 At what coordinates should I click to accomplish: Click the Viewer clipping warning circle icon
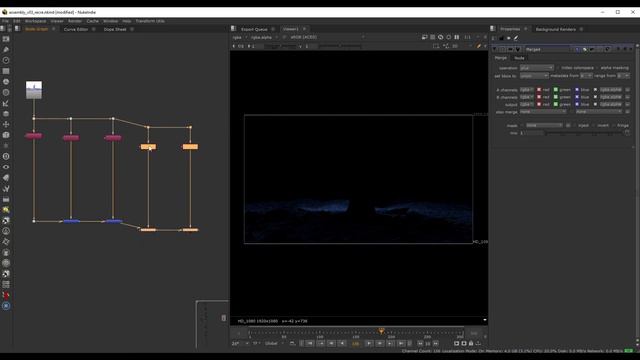(440, 37)
